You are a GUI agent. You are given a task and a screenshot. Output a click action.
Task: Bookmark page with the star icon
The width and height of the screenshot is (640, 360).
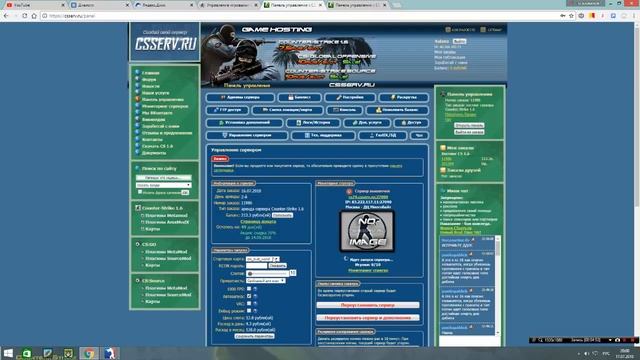tap(572, 16)
